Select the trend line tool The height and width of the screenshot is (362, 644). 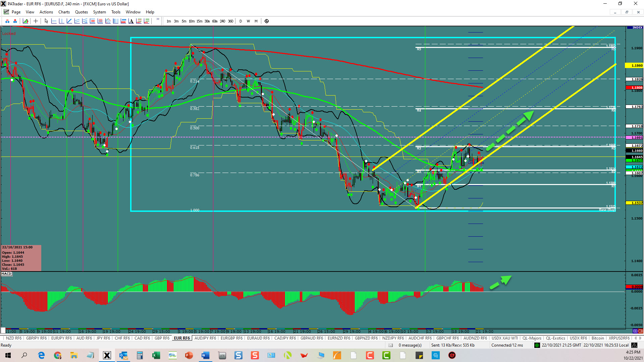point(69,21)
